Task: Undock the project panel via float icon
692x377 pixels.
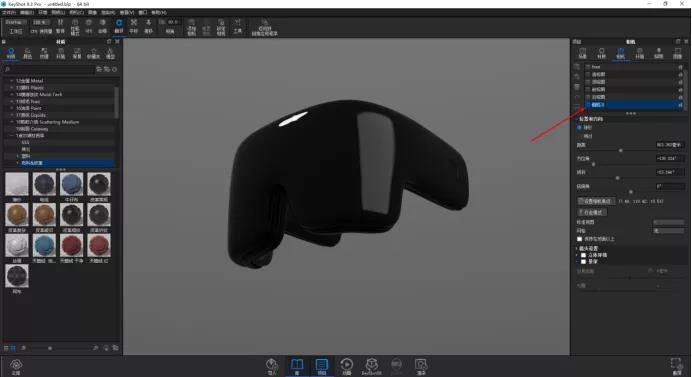Action: (678, 41)
